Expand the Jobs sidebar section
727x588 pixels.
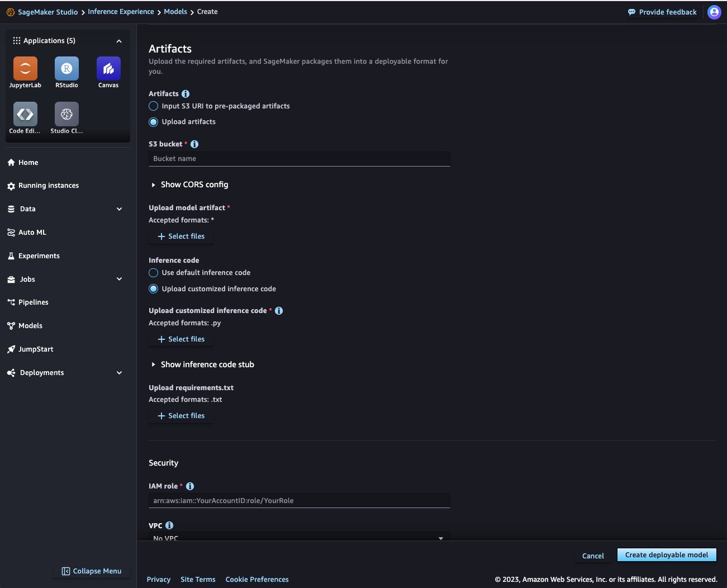[119, 279]
